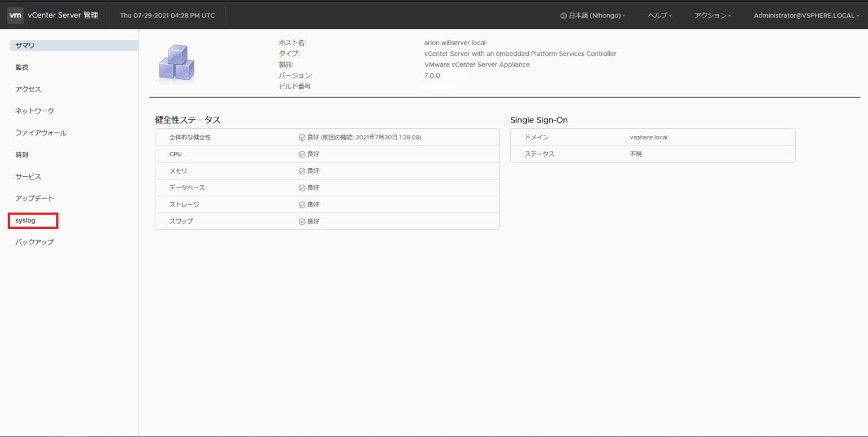Click the スワップ green status check icon
Image resolution: width=868 pixels, height=437 pixels.
point(302,221)
